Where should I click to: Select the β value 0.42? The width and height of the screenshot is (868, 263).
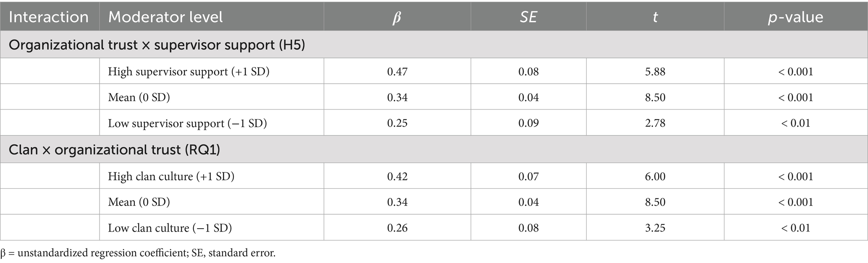click(x=397, y=176)
